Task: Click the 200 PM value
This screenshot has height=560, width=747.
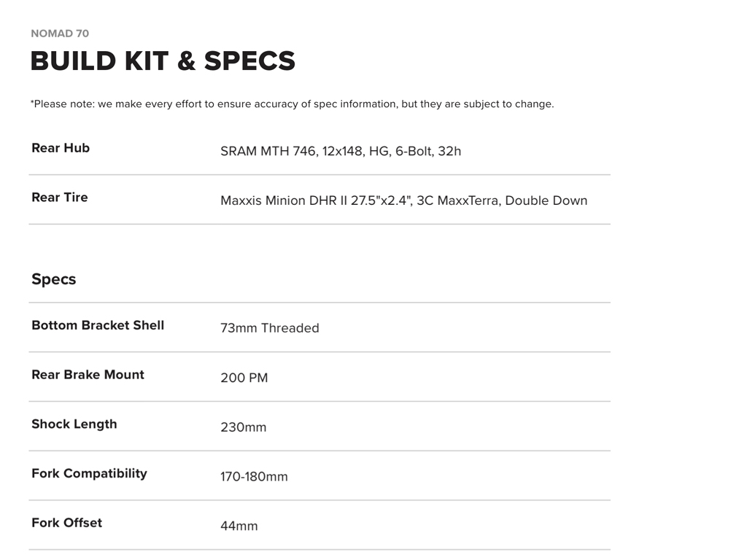Action: pos(244,378)
